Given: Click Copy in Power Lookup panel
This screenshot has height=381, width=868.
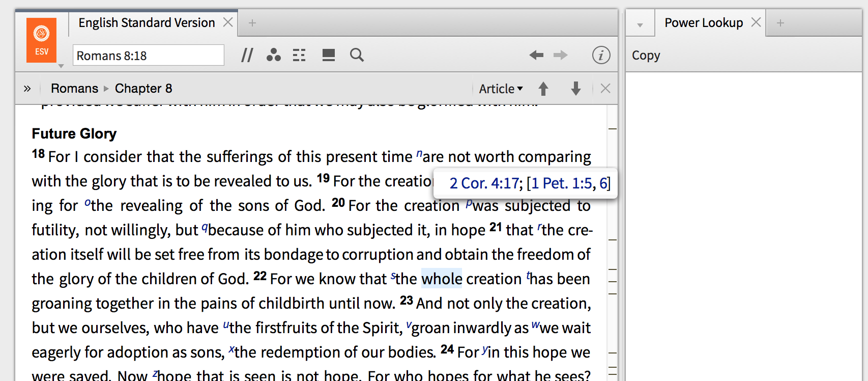Looking at the screenshot, I should point(646,56).
